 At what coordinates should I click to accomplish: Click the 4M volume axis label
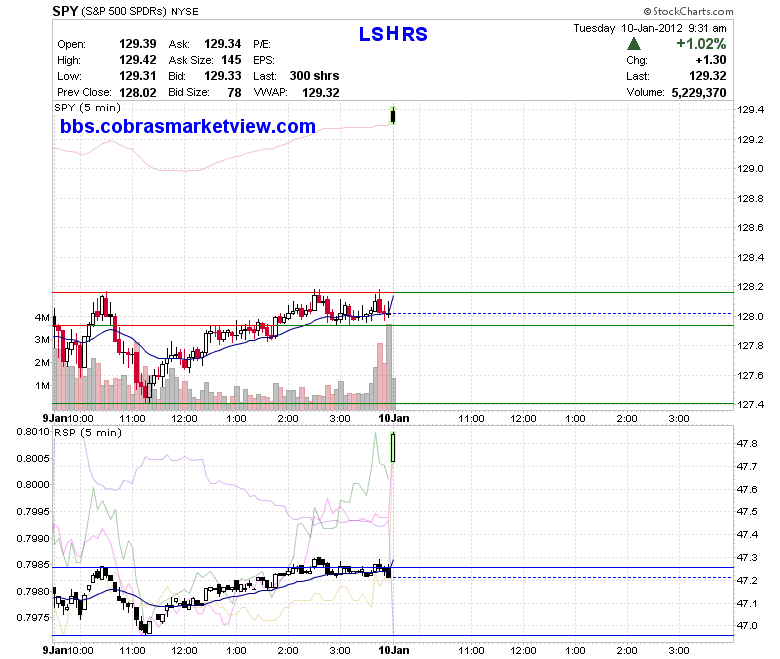[42, 317]
